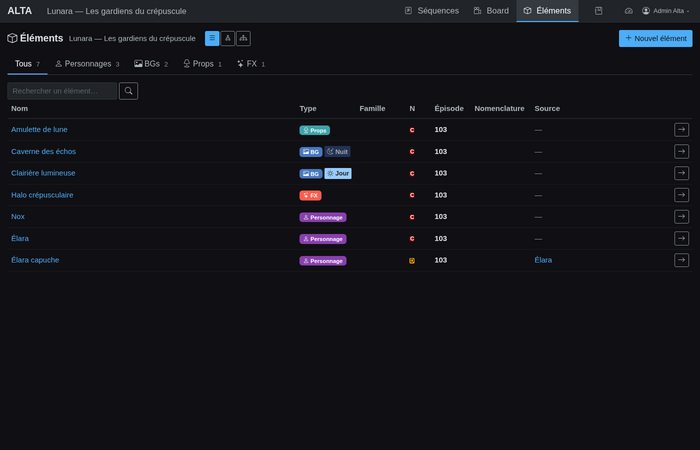Open the Admin Alta user dropdown

click(666, 11)
